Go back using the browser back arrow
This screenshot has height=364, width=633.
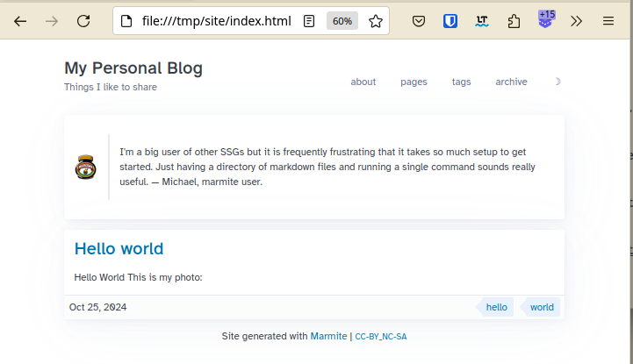[20, 21]
